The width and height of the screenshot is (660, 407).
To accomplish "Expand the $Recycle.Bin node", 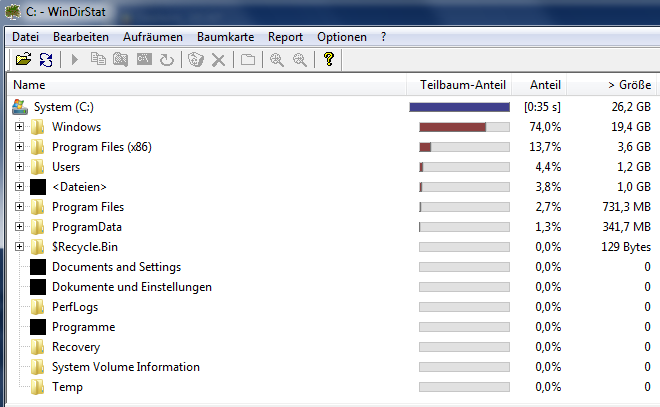I will (19, 246).
